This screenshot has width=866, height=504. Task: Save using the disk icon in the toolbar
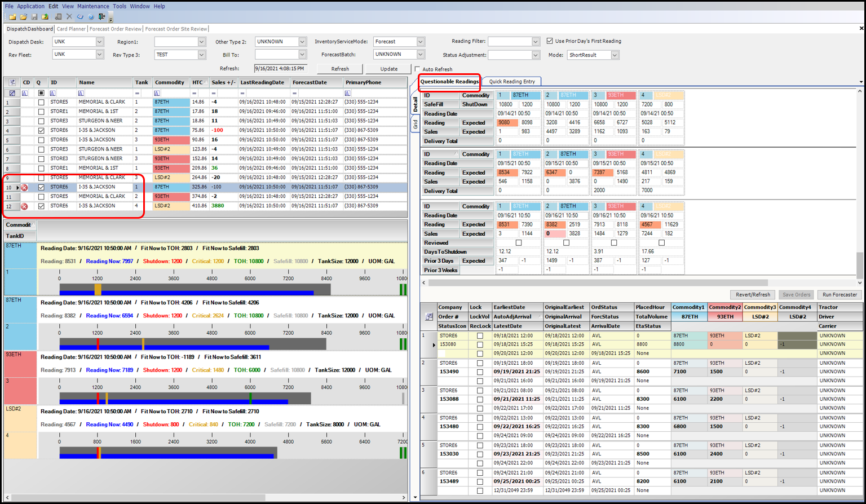click(33, 17)
